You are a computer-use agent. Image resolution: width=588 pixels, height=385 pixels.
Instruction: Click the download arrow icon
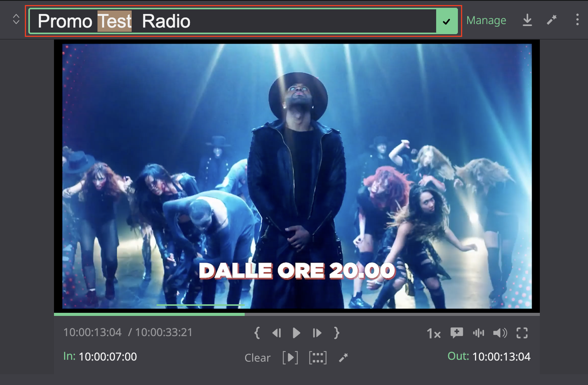tap(527, 20)
